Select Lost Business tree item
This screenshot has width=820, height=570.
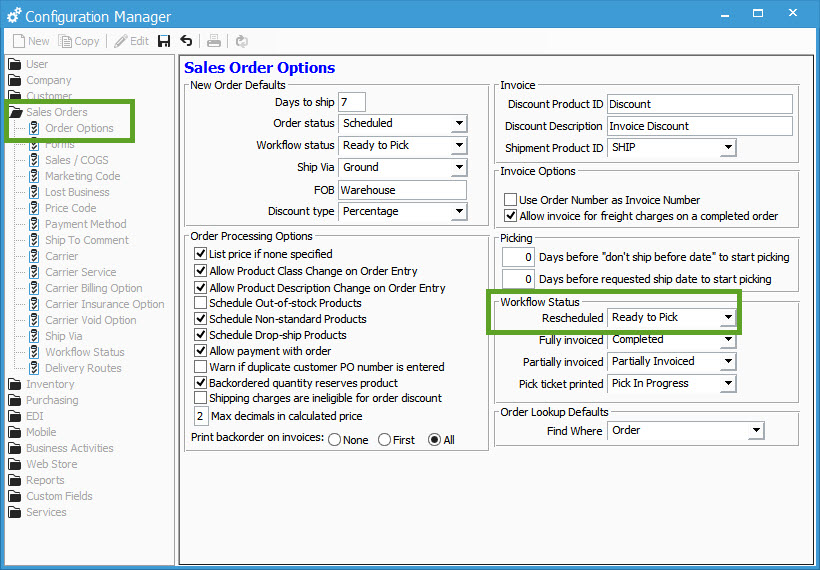pos(69,192)
